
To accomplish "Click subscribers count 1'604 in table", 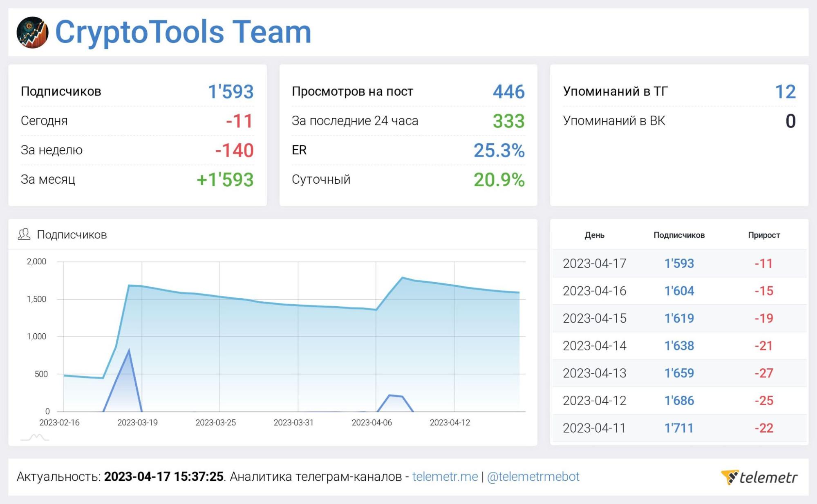I will (679, 291).
